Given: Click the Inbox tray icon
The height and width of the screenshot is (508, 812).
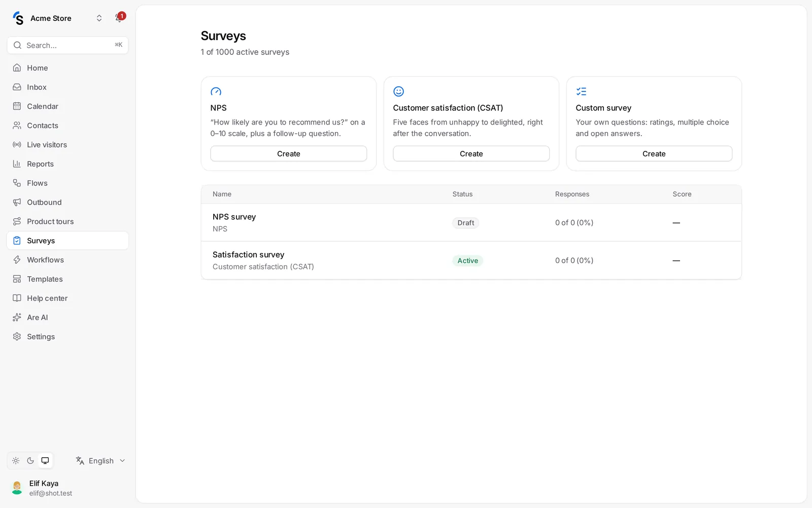Looking at the screenshot, I should click(17, 87).
